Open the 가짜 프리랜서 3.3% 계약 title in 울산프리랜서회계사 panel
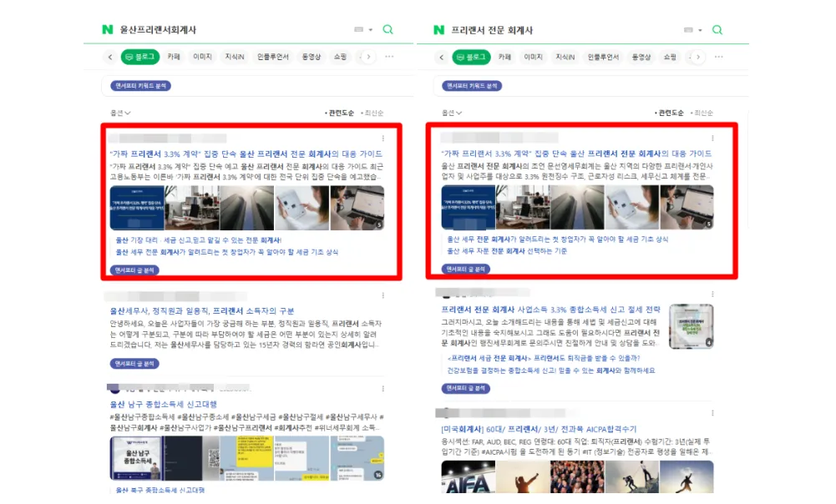 246,154
